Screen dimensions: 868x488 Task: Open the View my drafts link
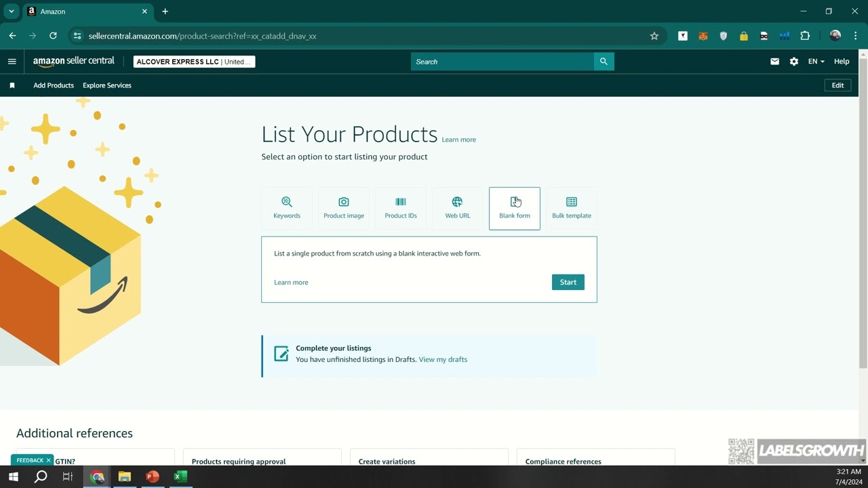click(443, 360)
